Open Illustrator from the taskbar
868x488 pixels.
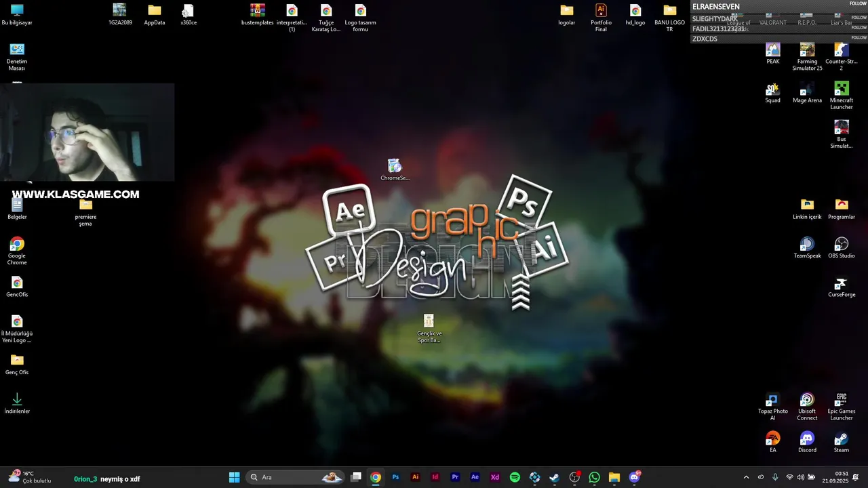pos(416,477)
